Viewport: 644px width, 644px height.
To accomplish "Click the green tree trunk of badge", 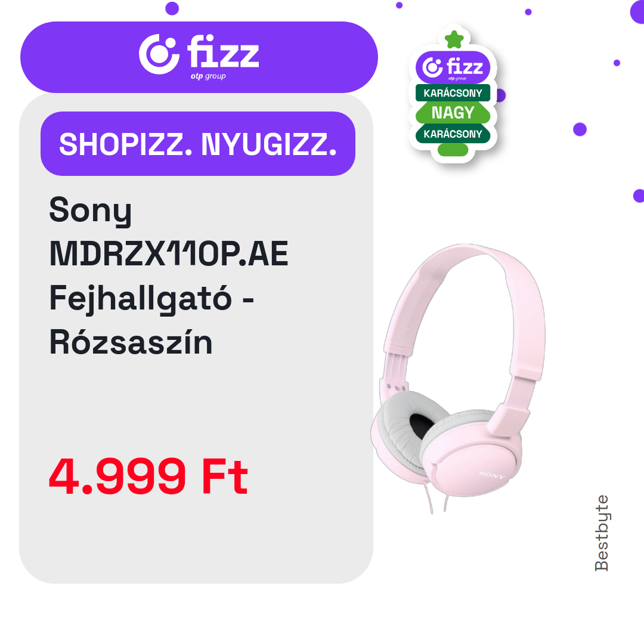I will point(453,150).
